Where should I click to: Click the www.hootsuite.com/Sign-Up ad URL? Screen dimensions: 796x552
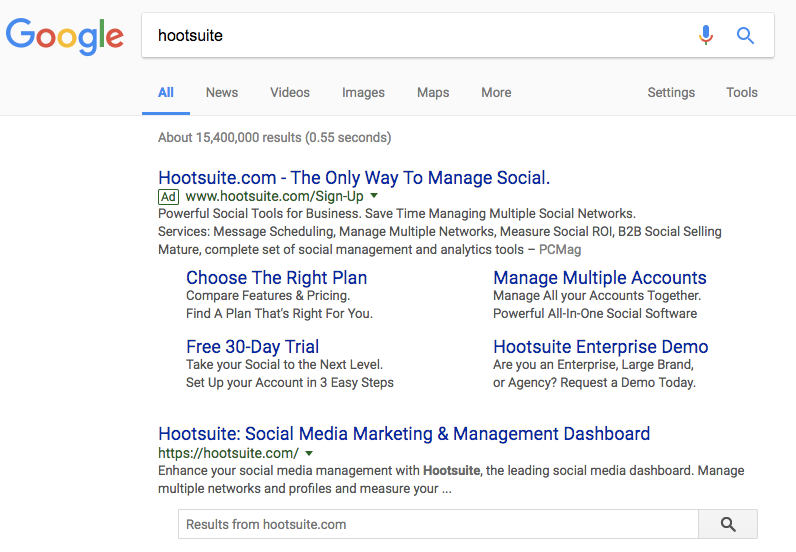pyautogui.click(x=275, y=197)
